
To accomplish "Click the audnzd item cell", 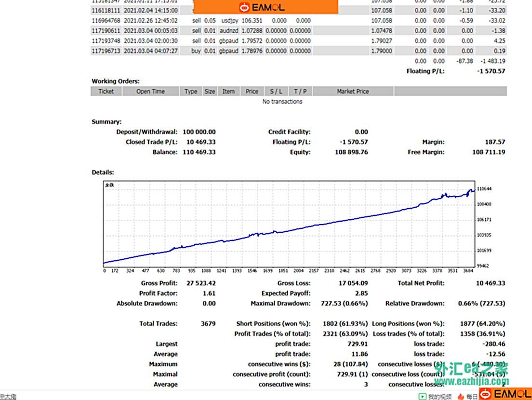I will tap(229, 31).
